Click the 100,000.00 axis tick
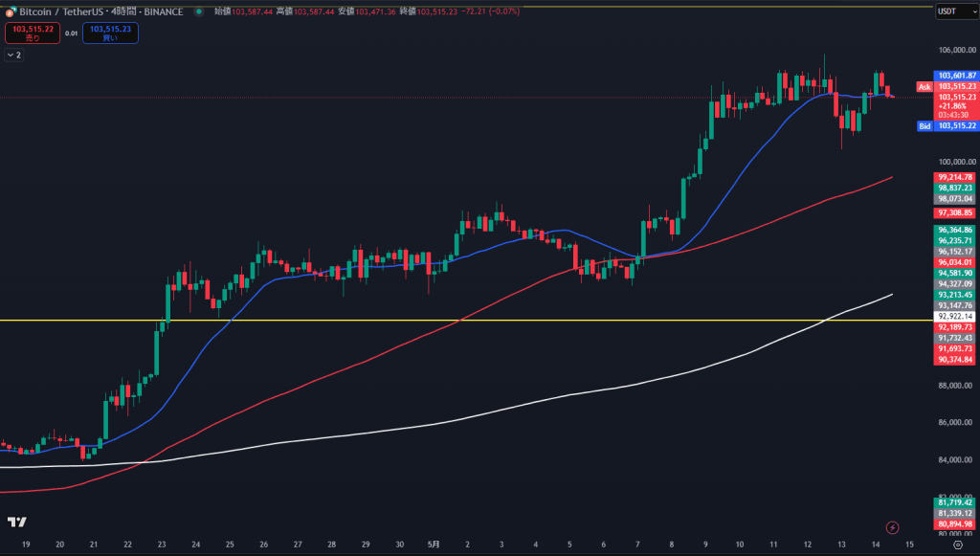This screenshot has width=980, height=556. (x=957, y=162)
